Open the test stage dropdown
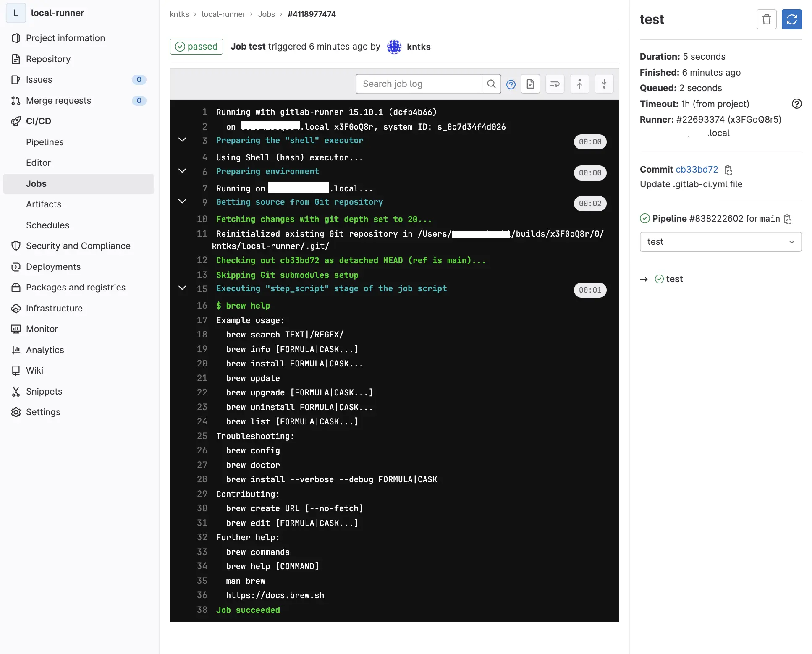 tap(720, 242)
